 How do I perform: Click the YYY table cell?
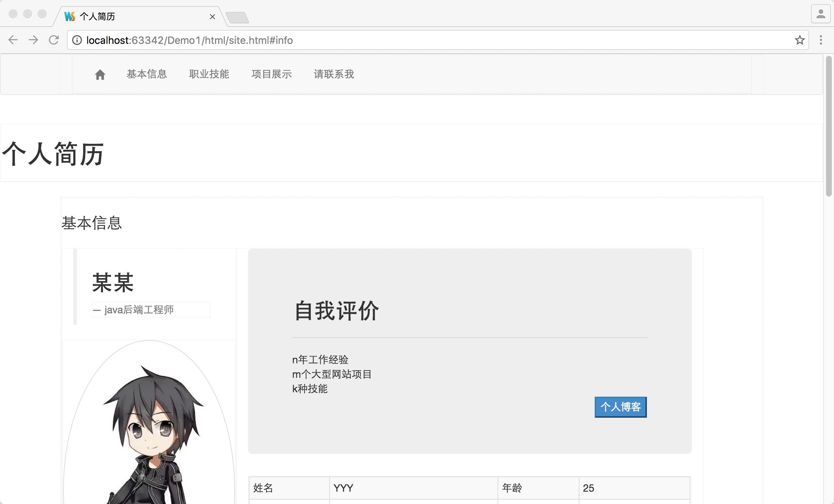(x=414, y=488)
